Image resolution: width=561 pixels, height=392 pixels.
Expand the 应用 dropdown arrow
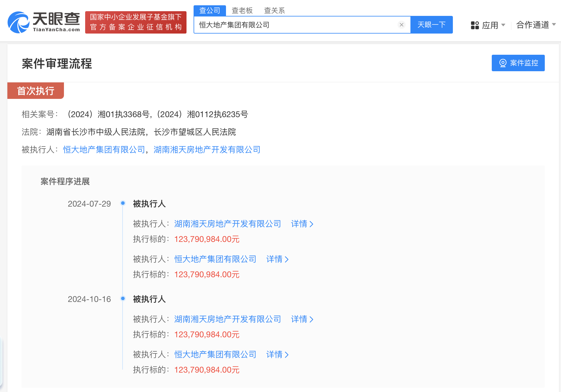(x=503, y=25)
